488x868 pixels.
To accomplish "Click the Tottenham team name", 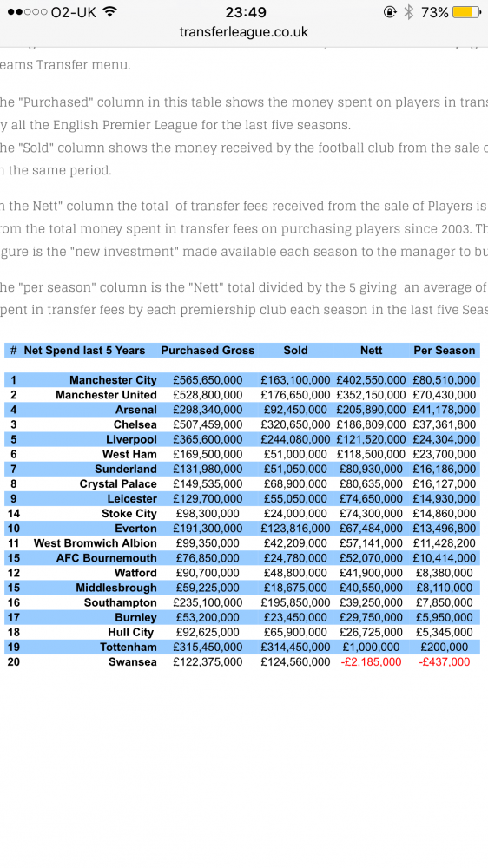I will pyautogui.click(x=129, y=648).
